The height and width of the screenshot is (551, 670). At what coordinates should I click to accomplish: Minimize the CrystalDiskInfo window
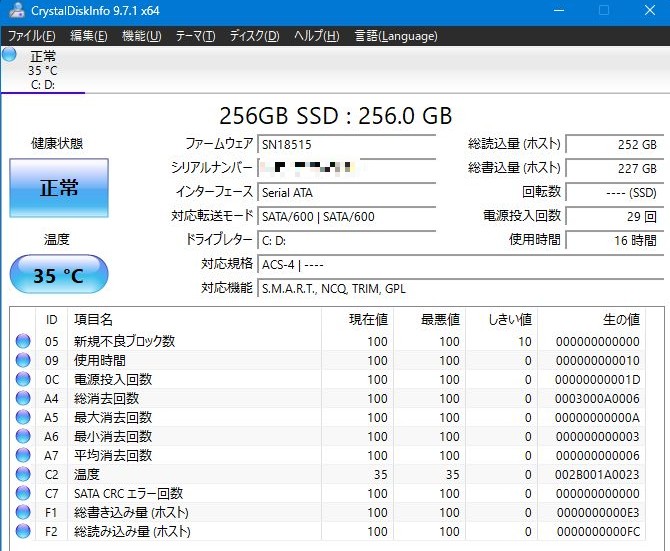pos(559,10)
